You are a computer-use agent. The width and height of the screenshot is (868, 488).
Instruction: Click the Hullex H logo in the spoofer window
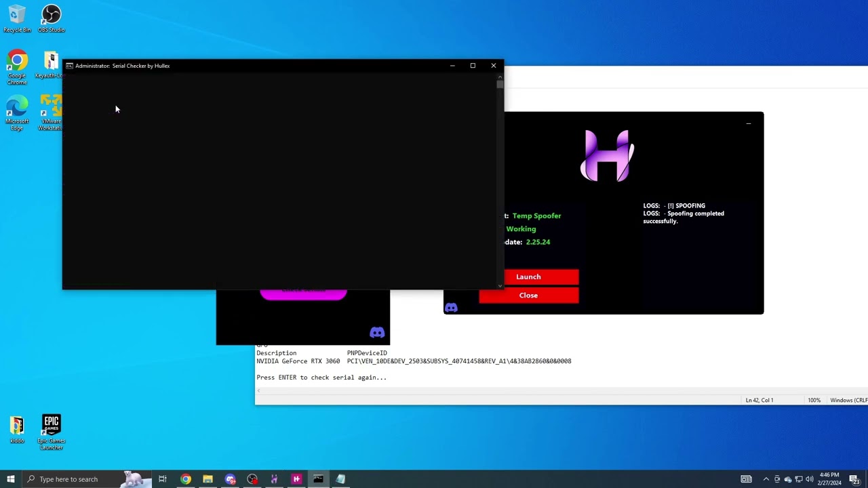[608, 156]
